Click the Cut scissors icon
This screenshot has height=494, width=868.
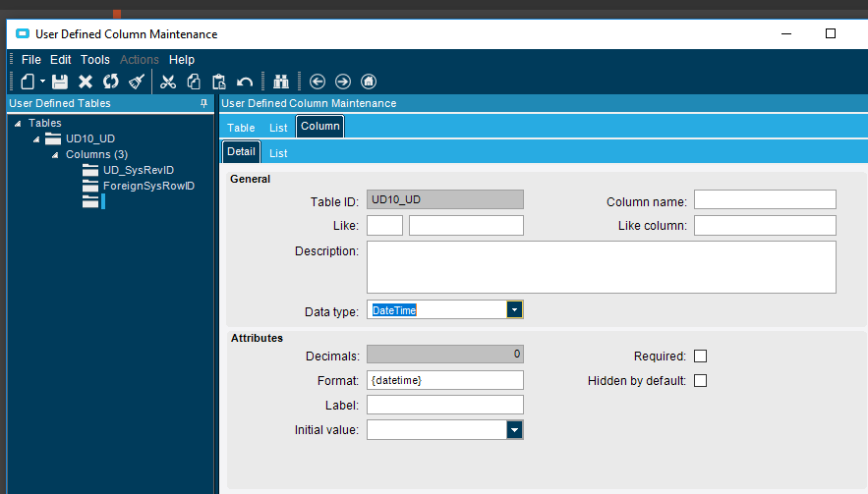[168, 82]
